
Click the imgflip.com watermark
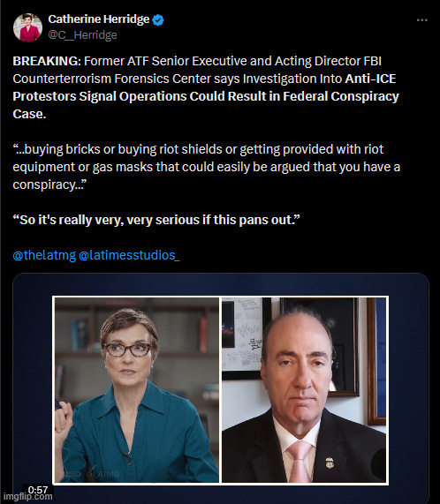point(27,497)
